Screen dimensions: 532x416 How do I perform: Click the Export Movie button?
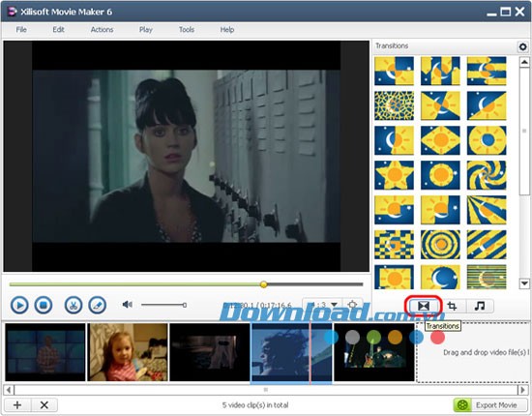click(x=490, y=405)
